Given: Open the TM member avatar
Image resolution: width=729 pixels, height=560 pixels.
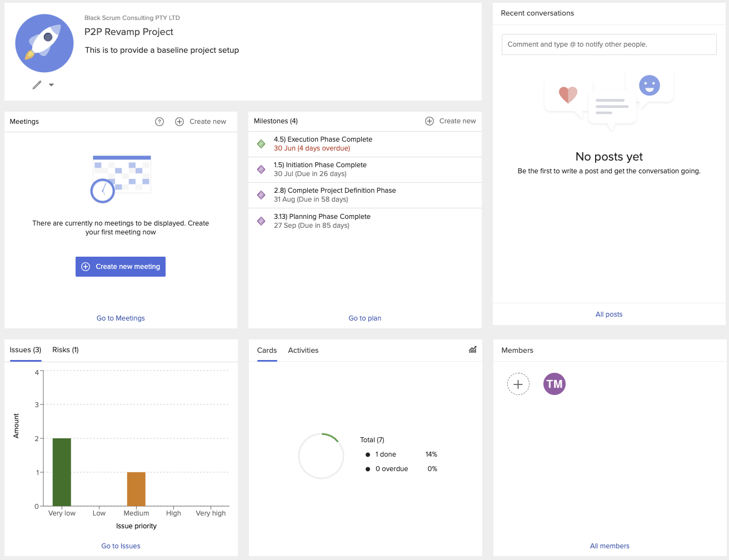Looking at the screenshot, I should (554, 384).
